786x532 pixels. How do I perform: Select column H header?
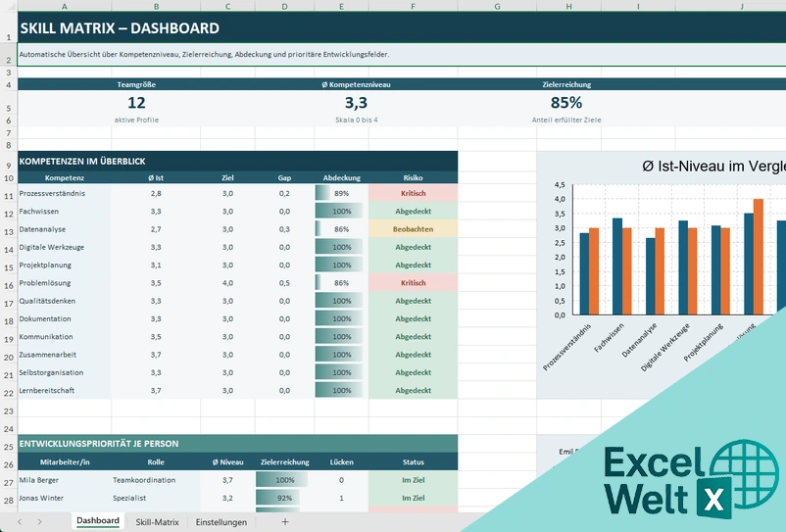[x=568, y=6]
